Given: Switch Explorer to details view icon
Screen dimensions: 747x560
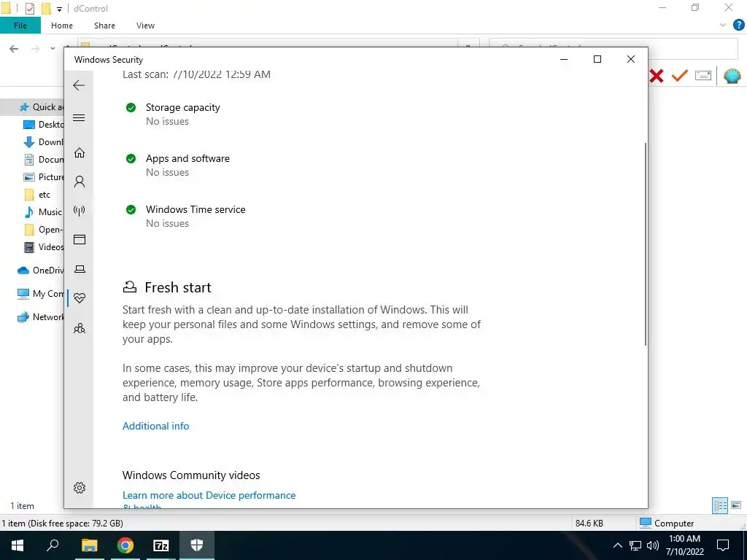Looking at the screenshot, I should [x=720, y=505].
